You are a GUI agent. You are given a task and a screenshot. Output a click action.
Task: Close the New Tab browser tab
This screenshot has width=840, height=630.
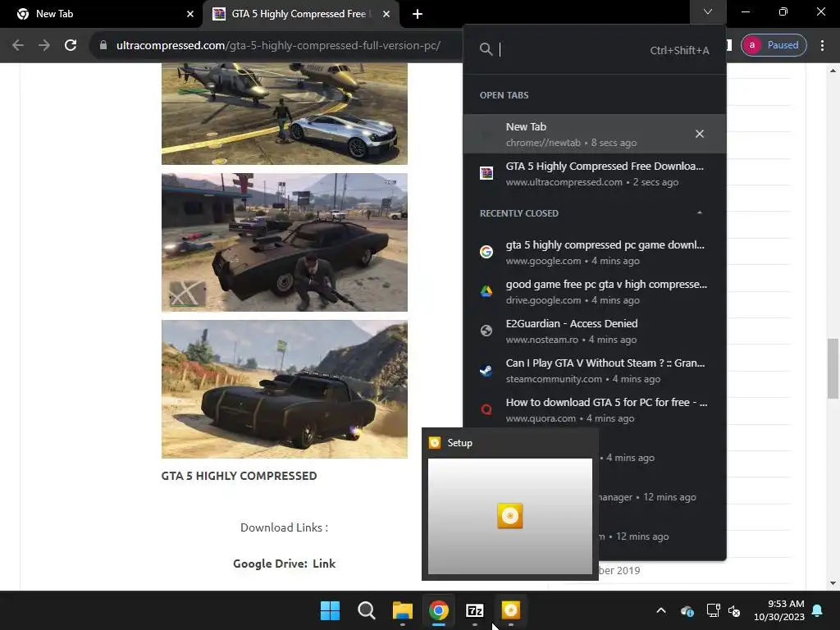(x=190, y=14)
